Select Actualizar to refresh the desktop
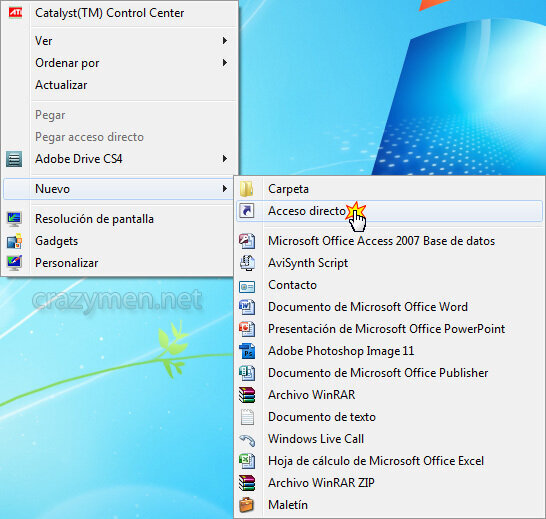 click(x=120, y=85)
